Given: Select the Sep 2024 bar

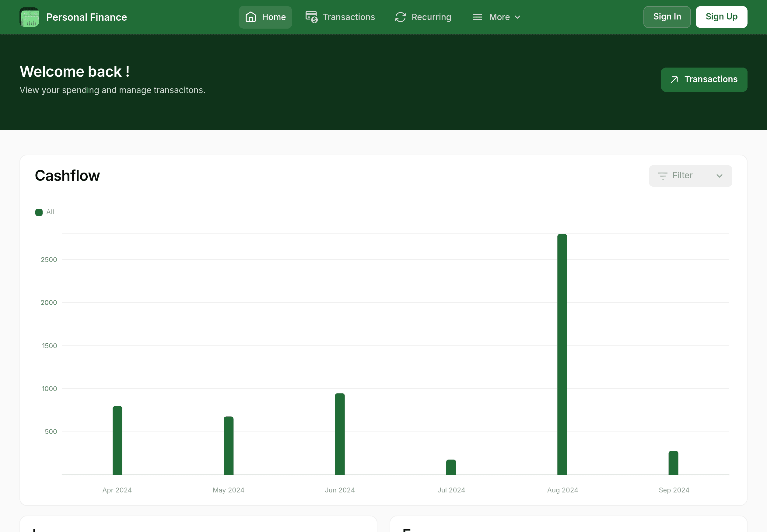Looking at the screenshot, I should tap(673, 463).
